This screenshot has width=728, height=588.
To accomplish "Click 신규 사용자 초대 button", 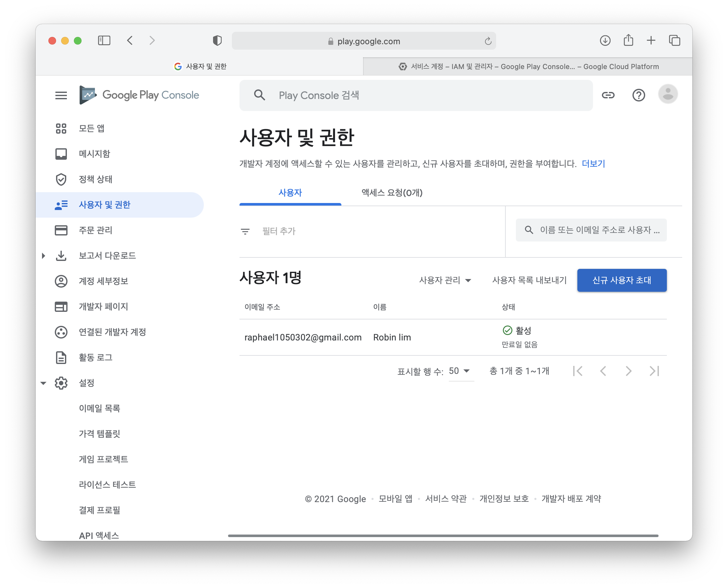I will pos(622,280).
